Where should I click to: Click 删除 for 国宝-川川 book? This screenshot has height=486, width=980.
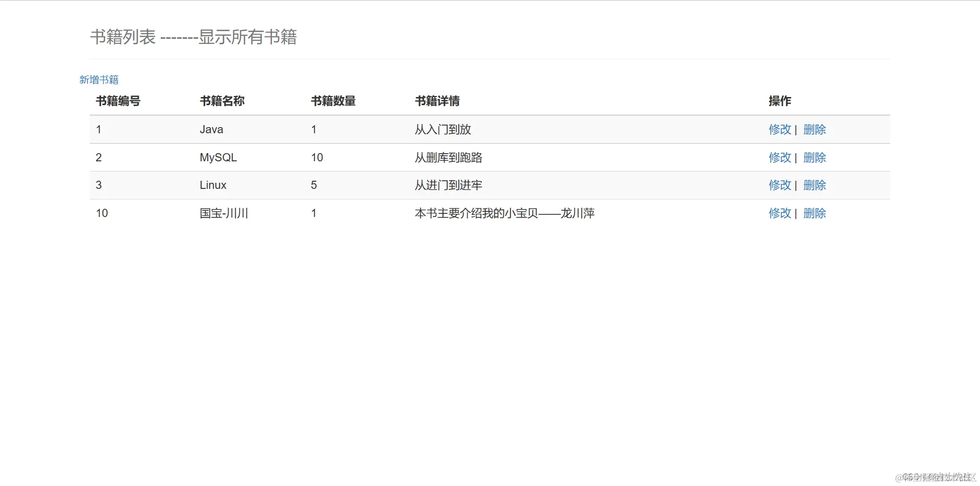[x=815, y=213]
